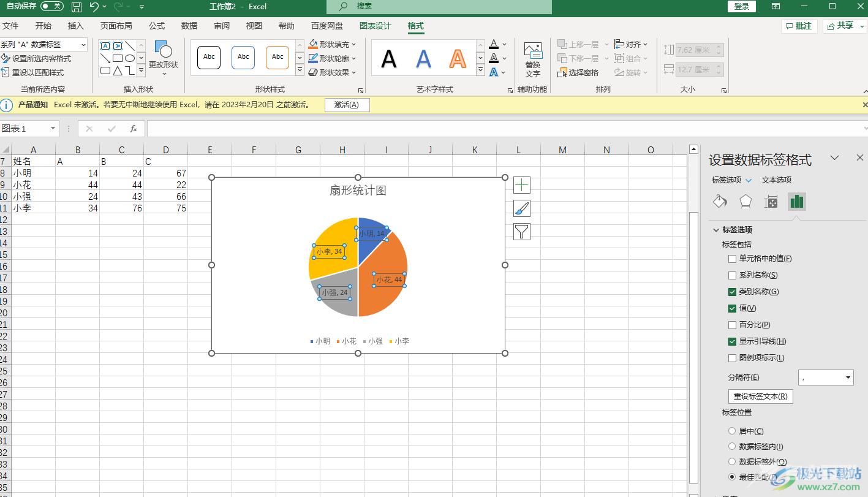Click the 设置所选内容格式 format selection icon
Viewport: 868px width, 497px height.
coord(6,59)
